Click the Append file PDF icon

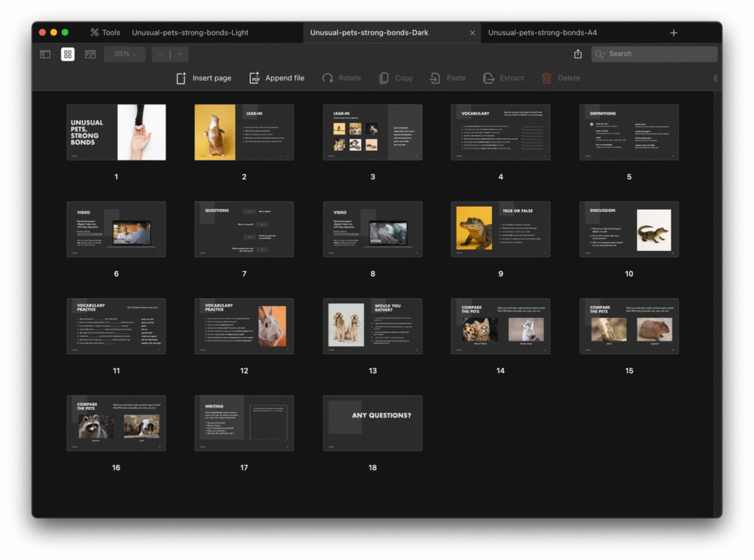tap(255, 78)
